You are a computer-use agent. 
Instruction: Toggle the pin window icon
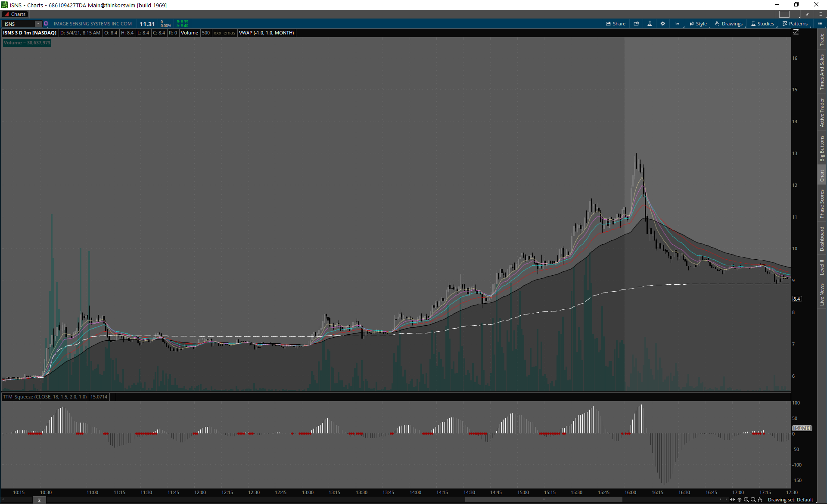coord(808,14)
